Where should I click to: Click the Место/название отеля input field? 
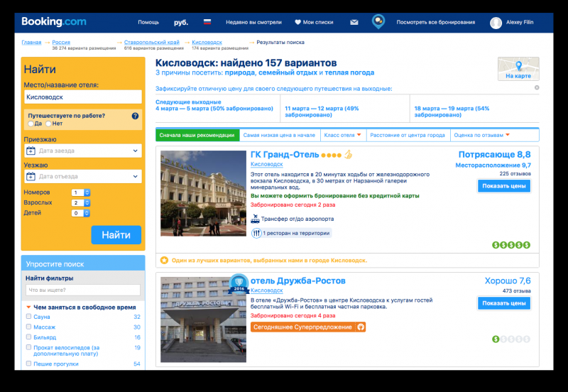tap(83, 97)
